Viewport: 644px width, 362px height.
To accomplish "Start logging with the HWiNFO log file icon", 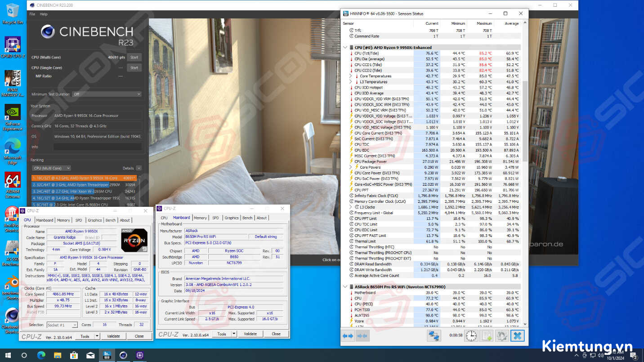I will click(487, 335).
